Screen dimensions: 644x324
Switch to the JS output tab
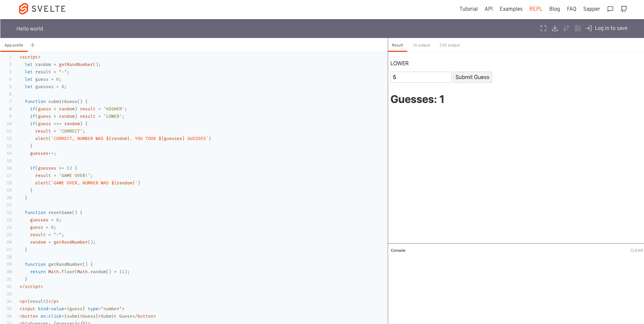[x=421, y=45]
